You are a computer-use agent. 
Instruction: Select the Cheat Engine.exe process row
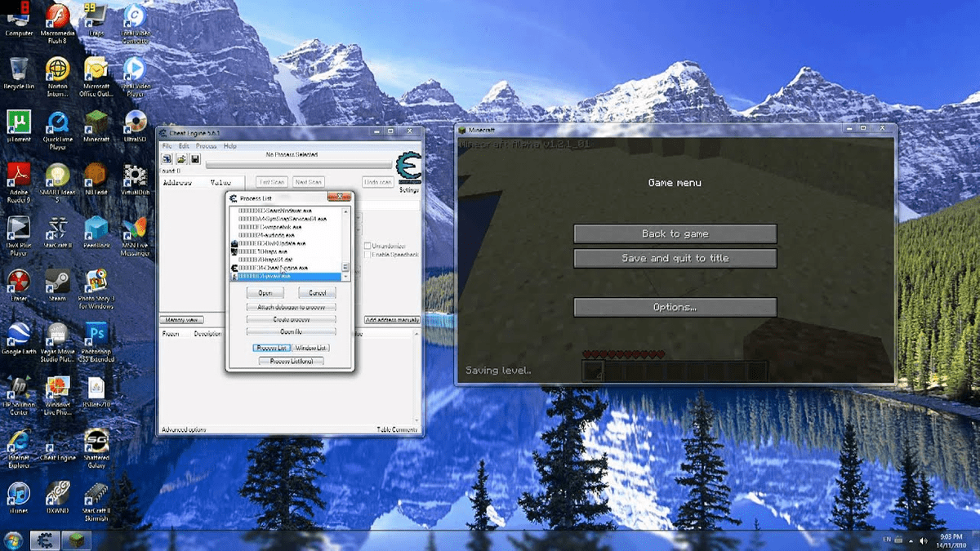coord(285,268)
